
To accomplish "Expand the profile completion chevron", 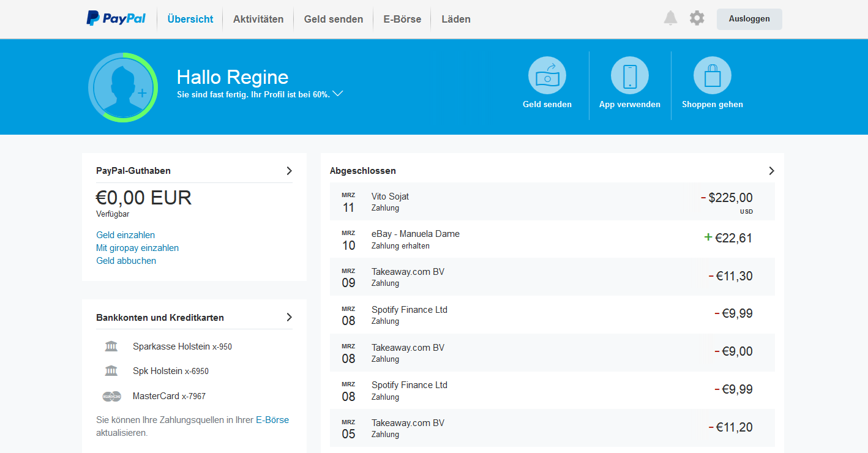I will tap(337, 94).
